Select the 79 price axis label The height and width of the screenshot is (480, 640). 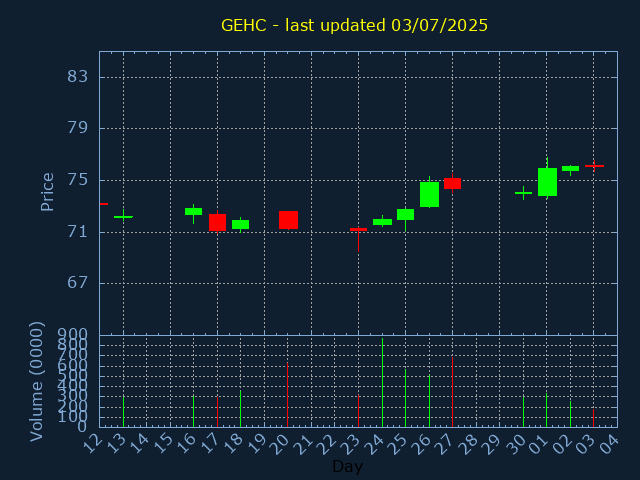(78, 128)
